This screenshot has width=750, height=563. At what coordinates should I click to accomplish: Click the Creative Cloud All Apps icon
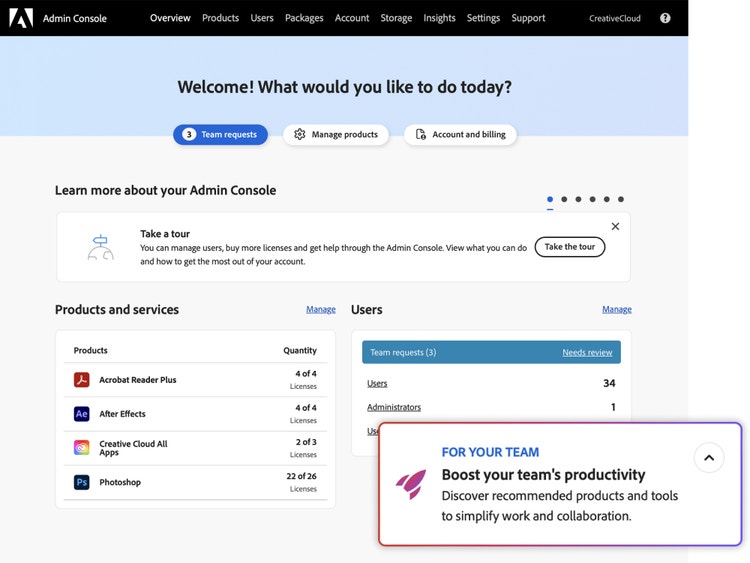coord(82,448)
